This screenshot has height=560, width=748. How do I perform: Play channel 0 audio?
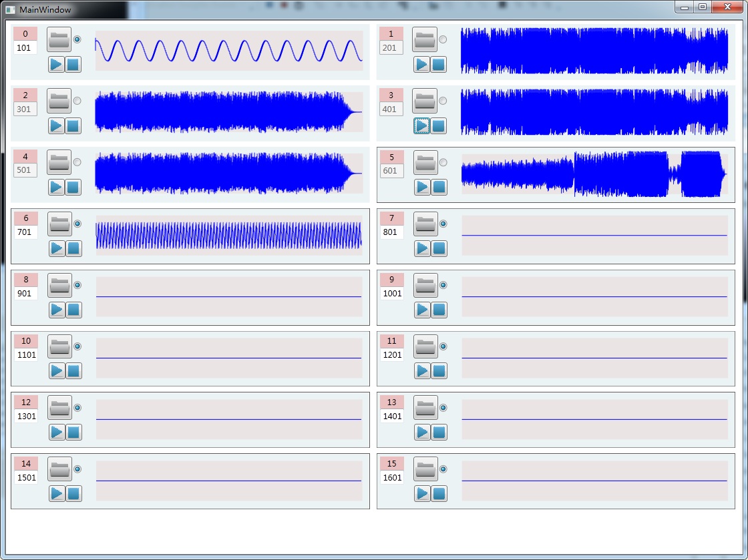[56, 64]
